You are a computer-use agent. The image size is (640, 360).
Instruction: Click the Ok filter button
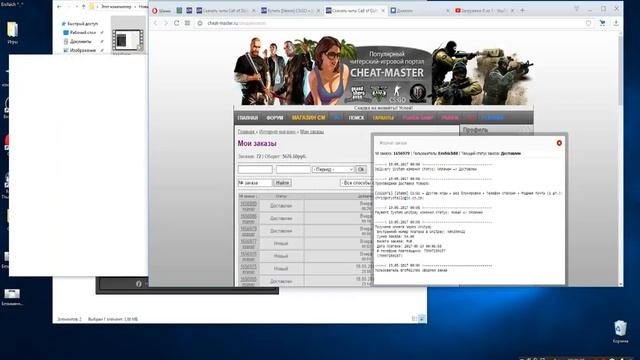click(x=361, y=169)
